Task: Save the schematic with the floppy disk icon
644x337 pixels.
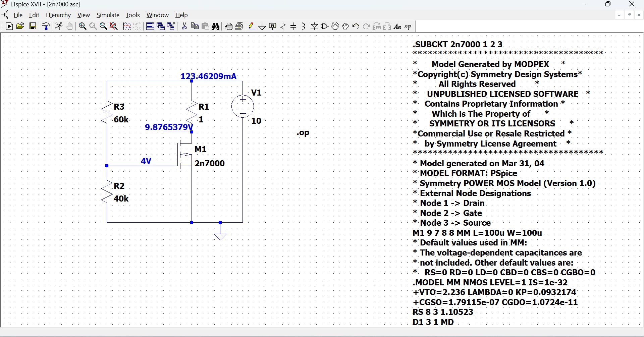Action: (33, 26)
